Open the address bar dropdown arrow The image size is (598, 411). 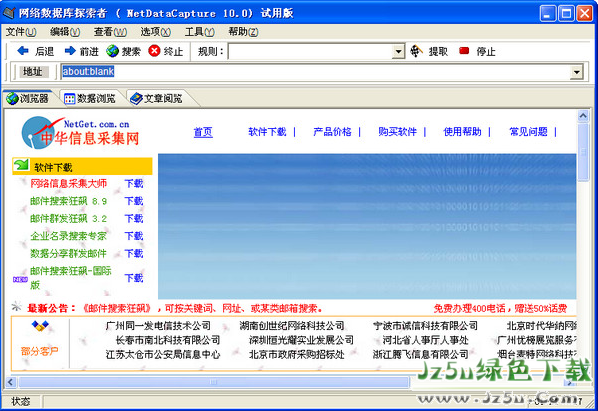pos(576,72)
